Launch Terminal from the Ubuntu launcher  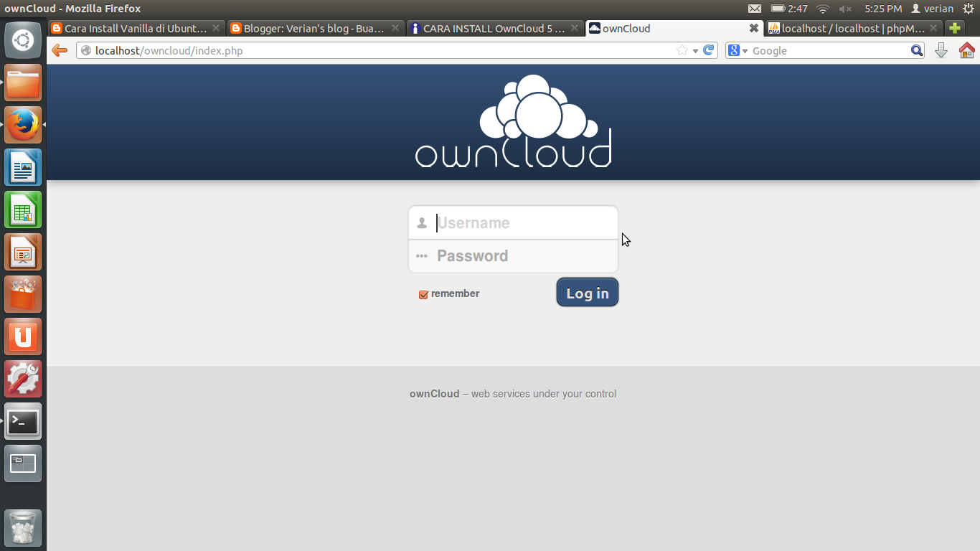click(23, 421)
